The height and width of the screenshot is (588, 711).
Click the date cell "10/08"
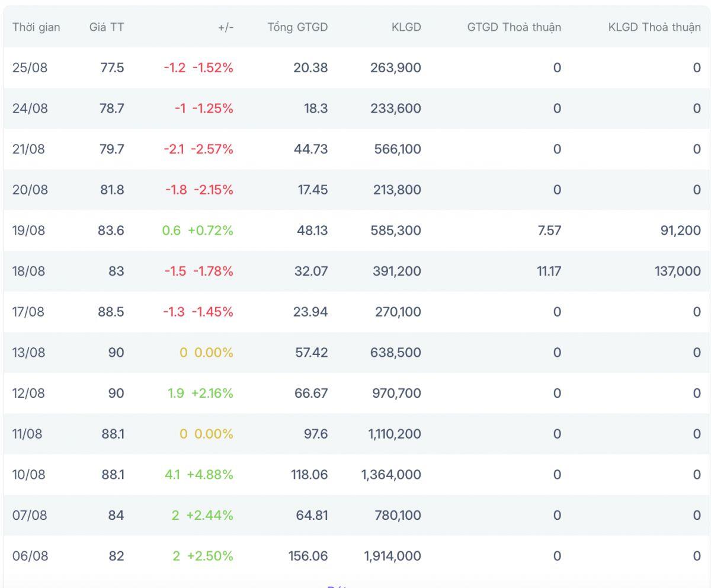coord(28,475)
